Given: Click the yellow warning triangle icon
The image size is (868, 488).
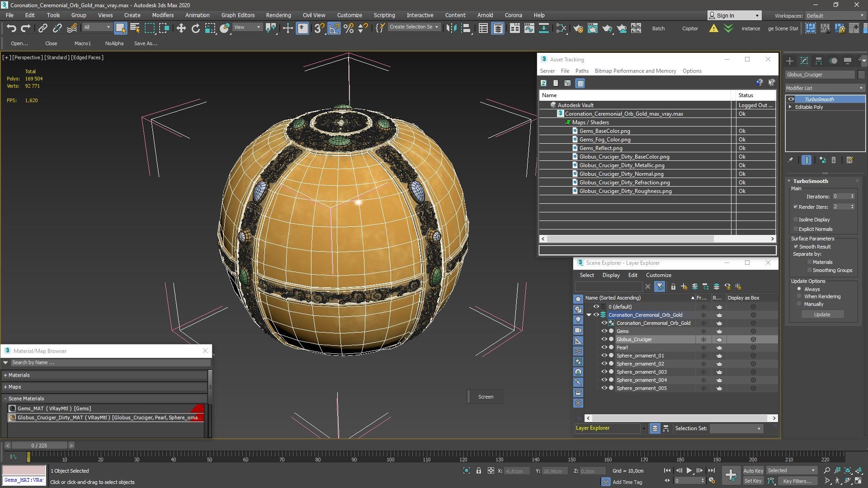Looking at the screenshot, I should [713, 28].
